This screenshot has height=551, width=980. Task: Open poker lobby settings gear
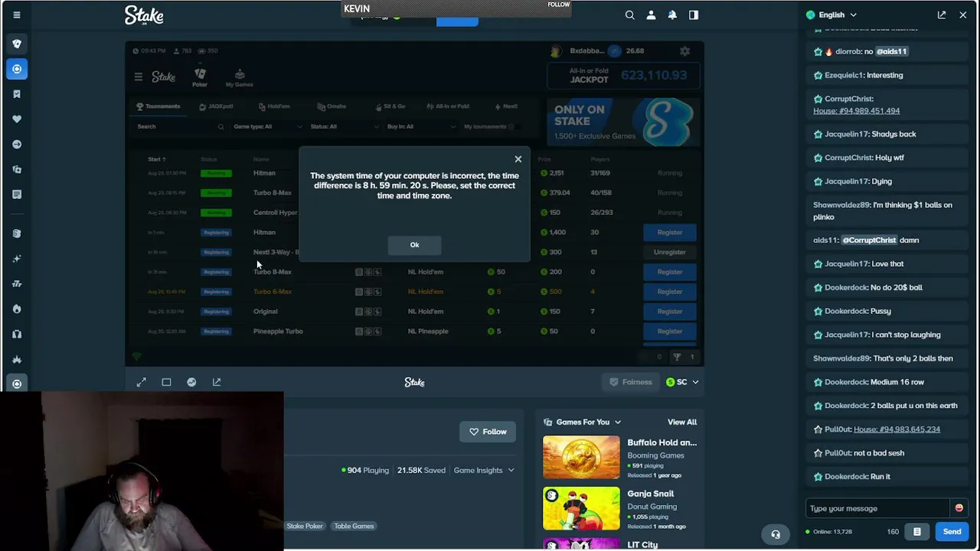(684, 51)
